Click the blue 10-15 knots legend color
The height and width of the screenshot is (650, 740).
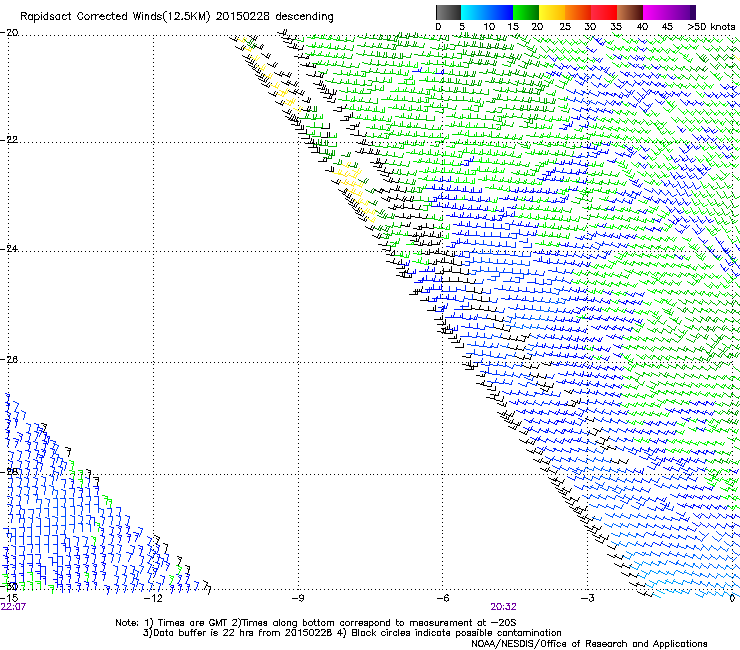click(500, 12)
